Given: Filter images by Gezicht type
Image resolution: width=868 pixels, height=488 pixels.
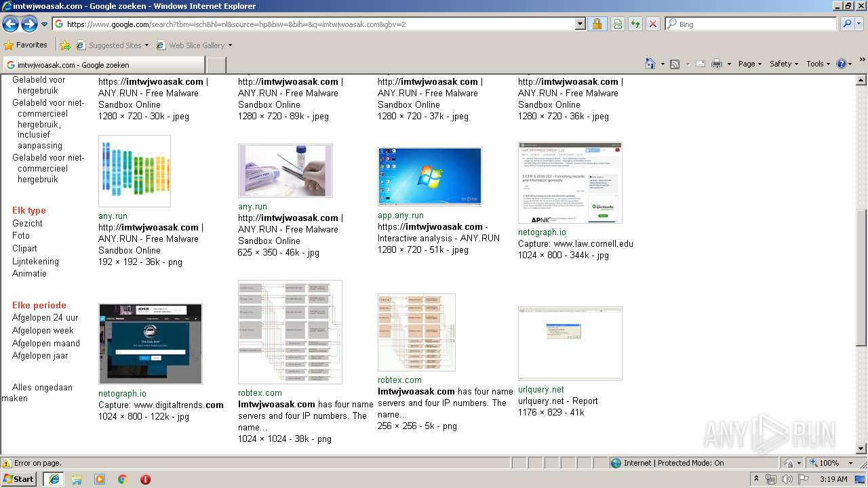Looking at the screenshot, I should (27, 223).
